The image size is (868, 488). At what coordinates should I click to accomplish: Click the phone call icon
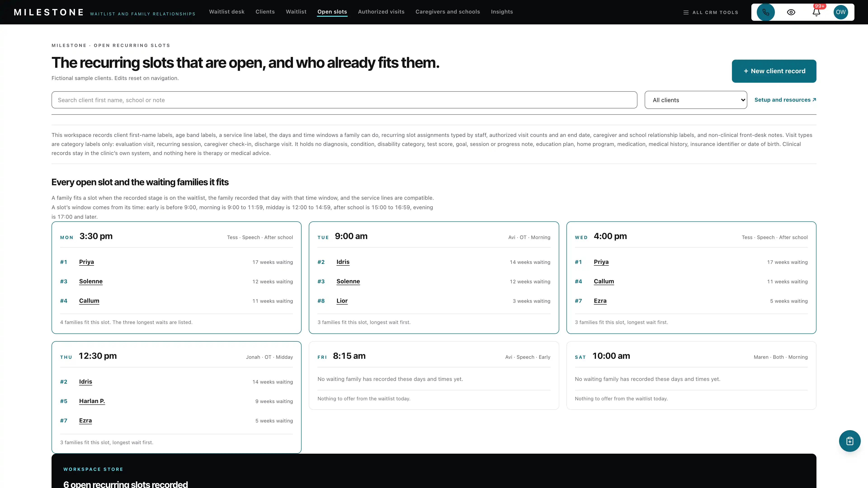766,12
